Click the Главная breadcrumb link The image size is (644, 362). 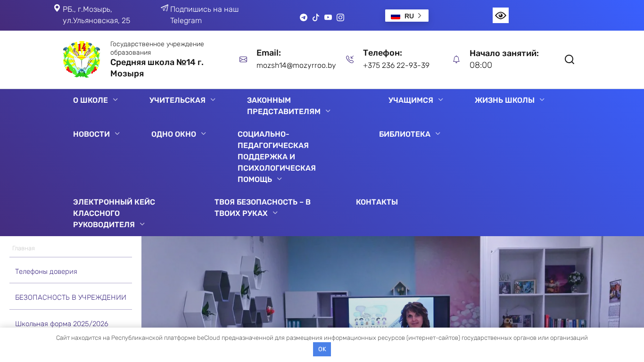tap(24, 248)
